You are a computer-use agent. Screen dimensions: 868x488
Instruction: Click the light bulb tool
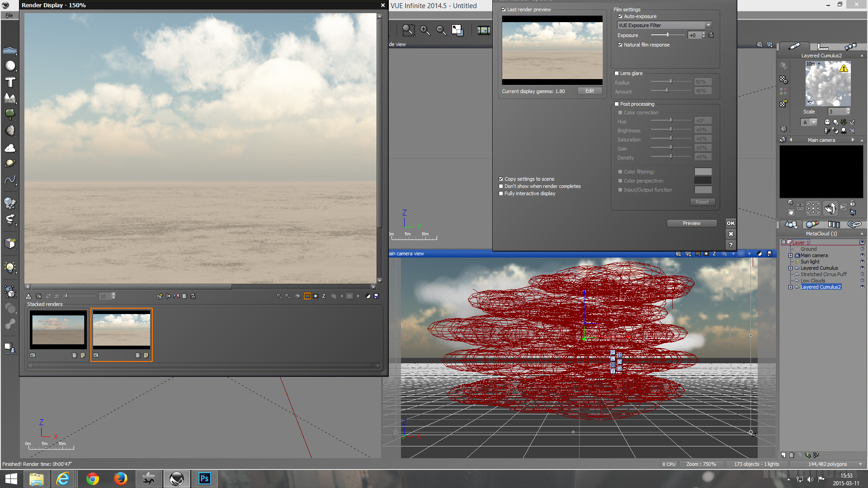click(9, 267)
